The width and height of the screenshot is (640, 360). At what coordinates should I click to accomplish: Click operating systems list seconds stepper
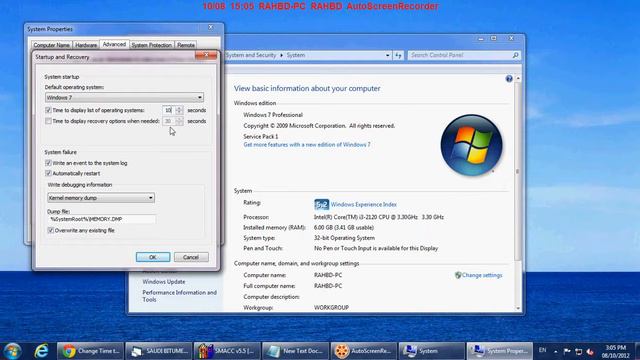coord(179,110)
